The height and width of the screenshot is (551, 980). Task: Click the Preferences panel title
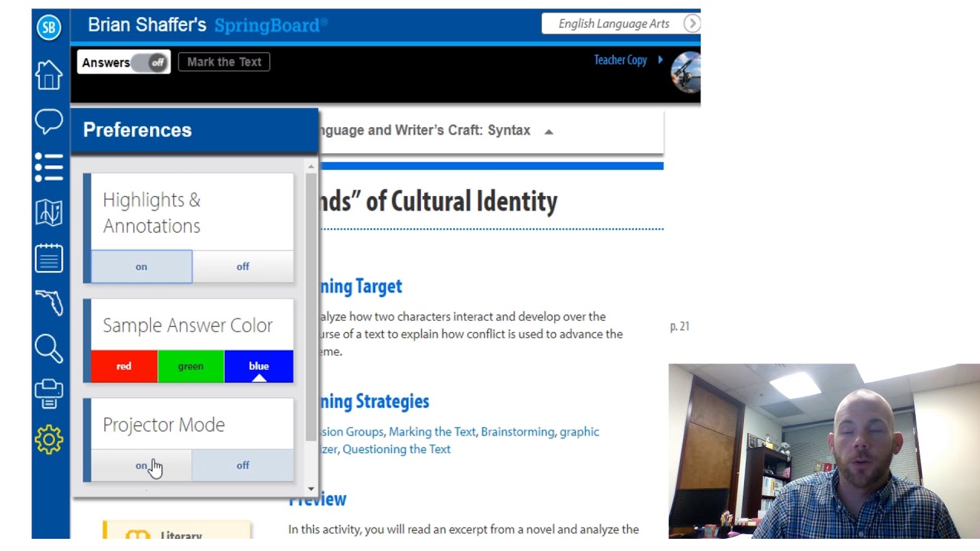click(x=138, y=130)
